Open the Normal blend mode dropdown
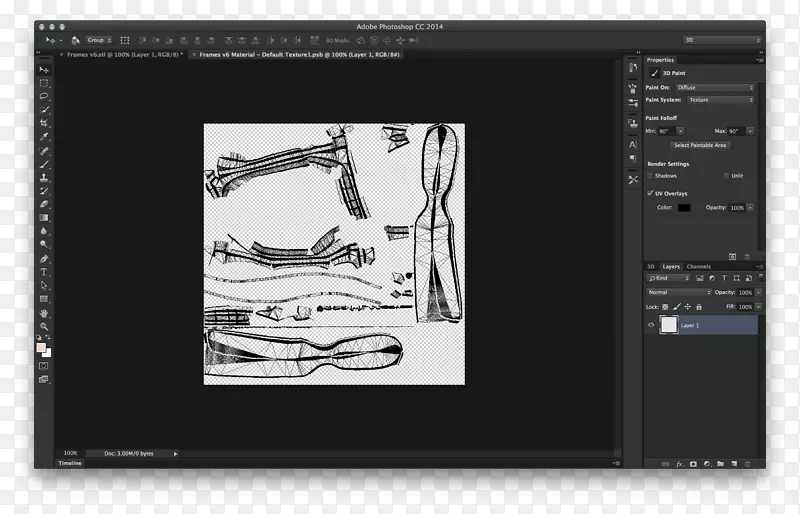 click(x=676, y=292)
